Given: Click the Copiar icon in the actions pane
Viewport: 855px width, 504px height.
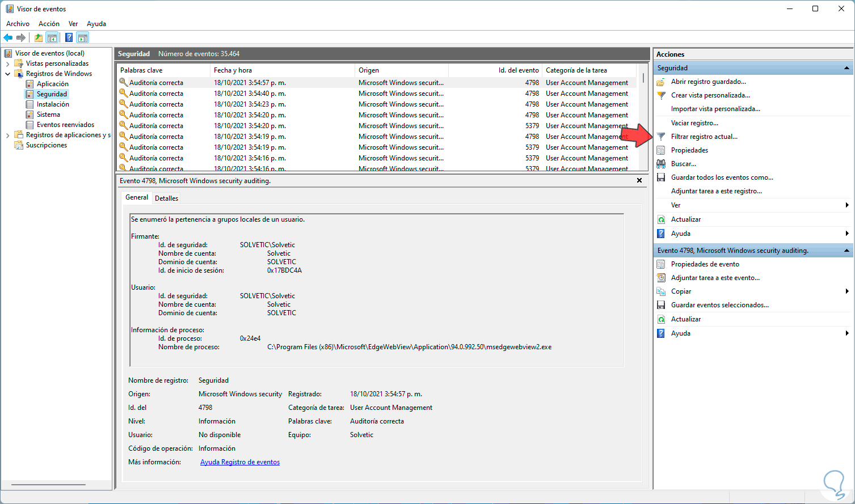Looking at the screenshot, I should pos(661,291).
